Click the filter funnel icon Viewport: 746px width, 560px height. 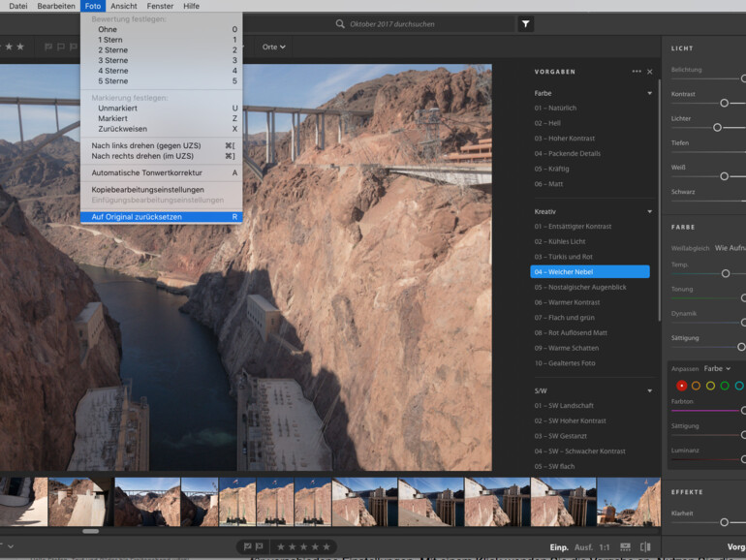[525, 24]
